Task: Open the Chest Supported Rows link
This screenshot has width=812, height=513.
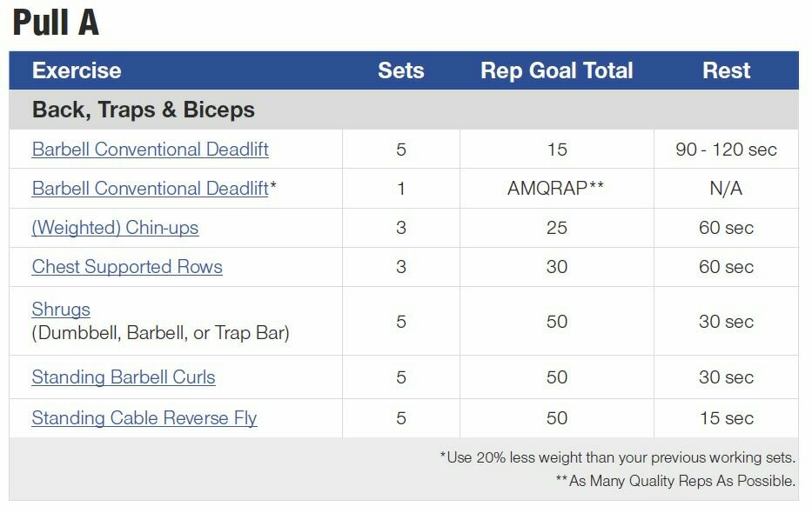Action: pyautogui.click(x=127, y=267)
